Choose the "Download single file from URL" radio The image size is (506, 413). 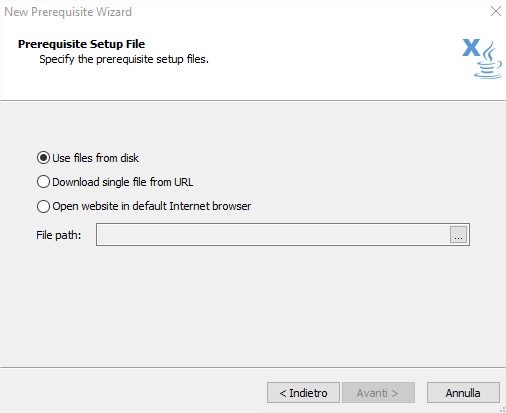(43, 182)
